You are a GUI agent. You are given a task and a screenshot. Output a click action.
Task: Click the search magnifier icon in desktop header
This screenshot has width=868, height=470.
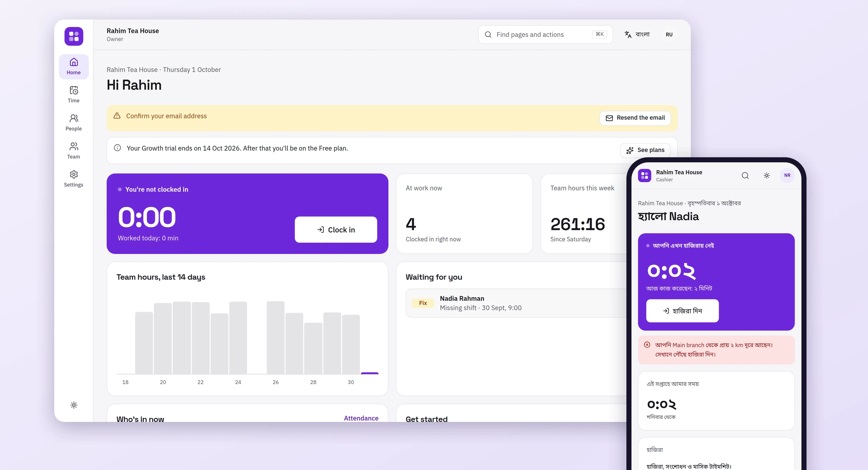488,34
